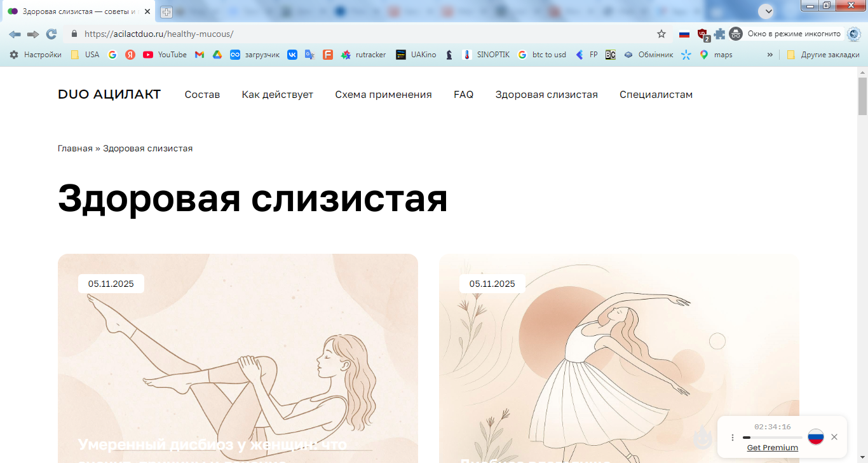The image size is (868, 463).
Task: Open the Yandex bookmark icon
Action: pyautogui.click(x=130, y=55)
